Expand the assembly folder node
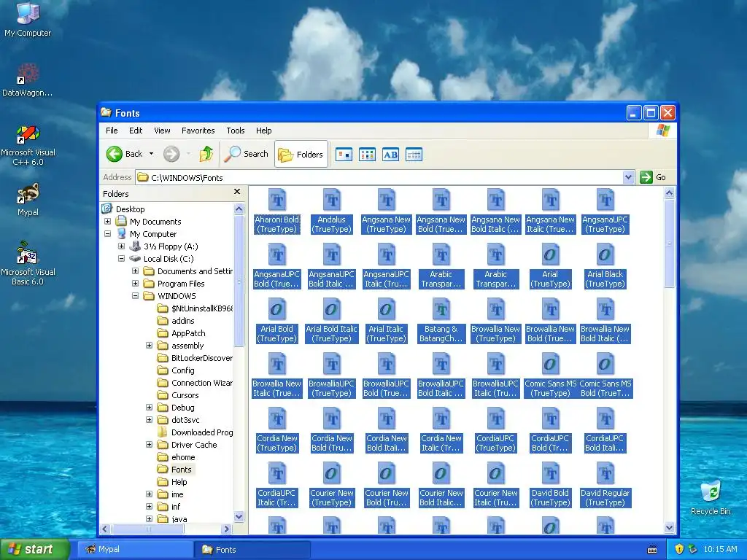 [149, 345]
